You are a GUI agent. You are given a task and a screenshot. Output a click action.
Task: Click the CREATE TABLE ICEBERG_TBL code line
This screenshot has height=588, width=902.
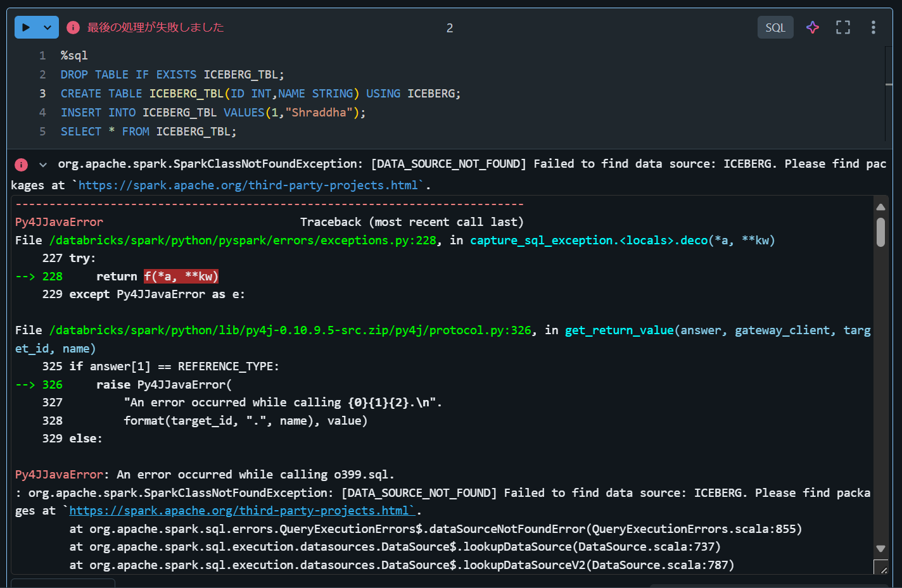pos(260,94)
